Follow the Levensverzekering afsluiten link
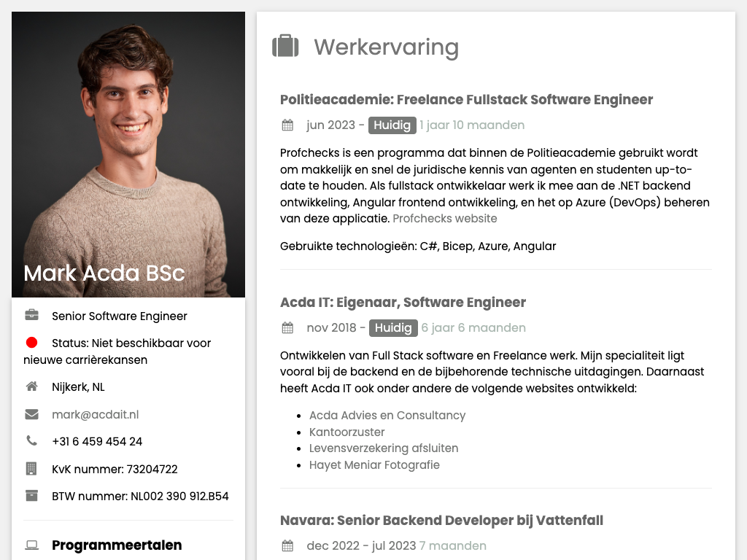The width and height of the screenshot is (747, 560). 383,448
